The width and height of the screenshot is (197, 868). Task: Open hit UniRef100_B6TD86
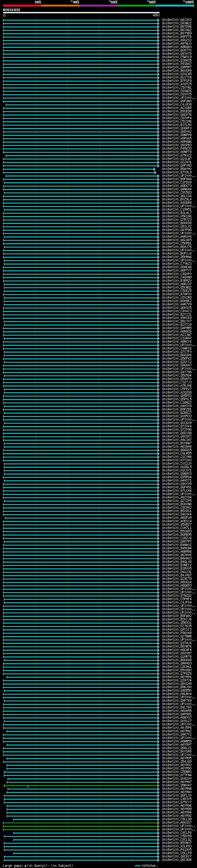pos(177,26)
